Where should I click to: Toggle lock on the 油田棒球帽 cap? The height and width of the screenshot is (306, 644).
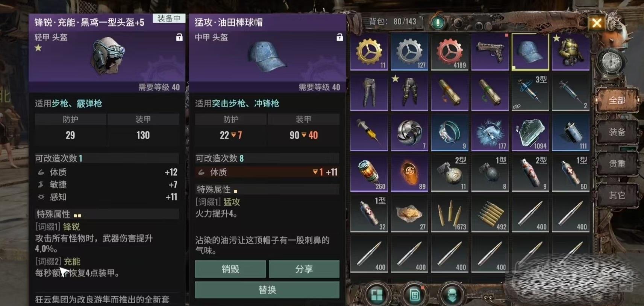click(339, 37)
